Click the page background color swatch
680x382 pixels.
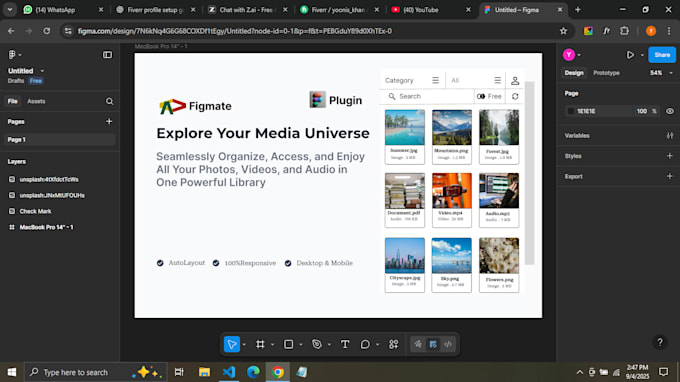pos(571,111)
